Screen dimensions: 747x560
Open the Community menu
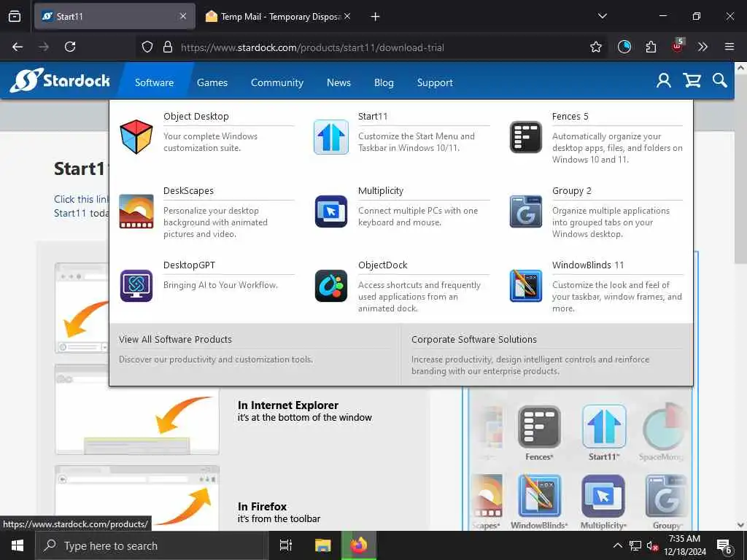(x=276, y=82)
